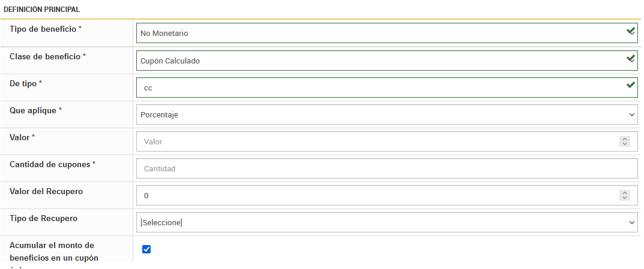Viewport: 644px width, 269px height.
Task: Click the Cantidad de cupones label
Action: click(x=52, y=164)
